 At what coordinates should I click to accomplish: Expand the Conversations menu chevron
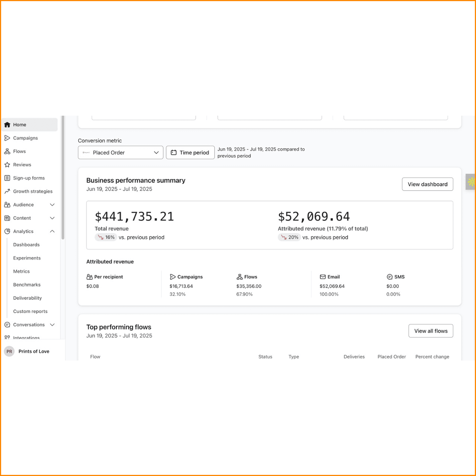[52, 325]
